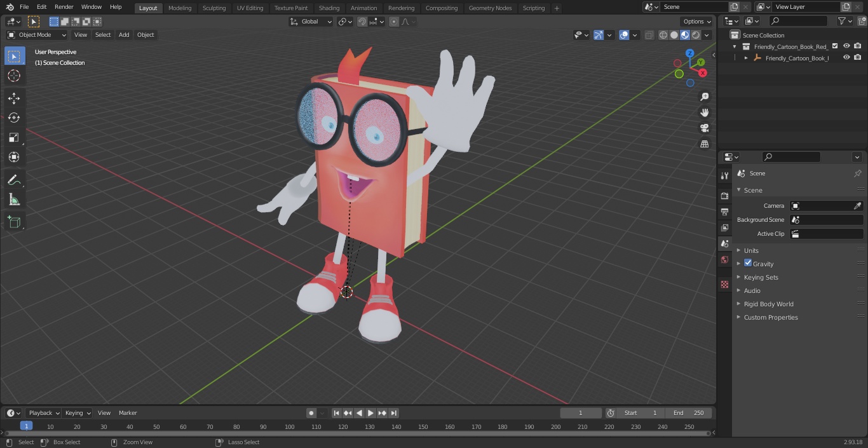Select the Annotate pencil tool

(x=14, y=180)
